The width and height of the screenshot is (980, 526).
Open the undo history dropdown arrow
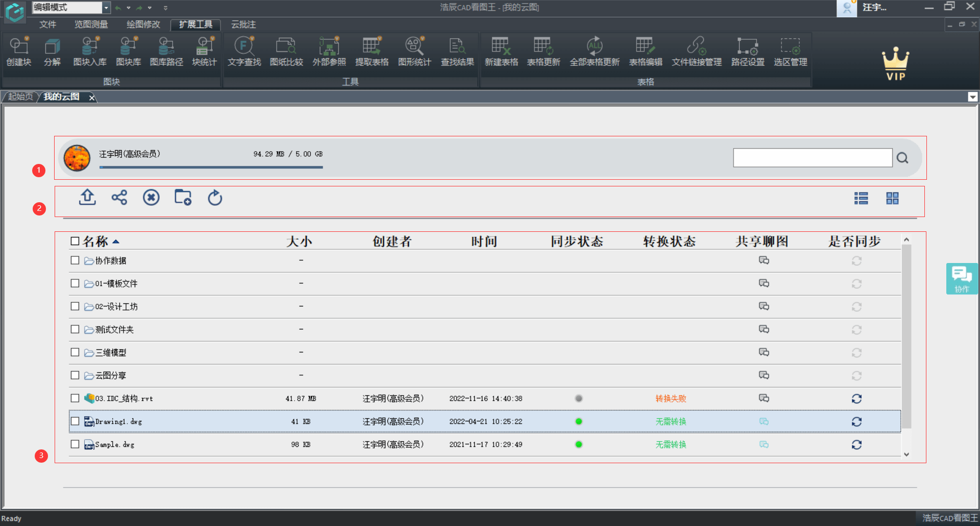click(x=129, y=8)
